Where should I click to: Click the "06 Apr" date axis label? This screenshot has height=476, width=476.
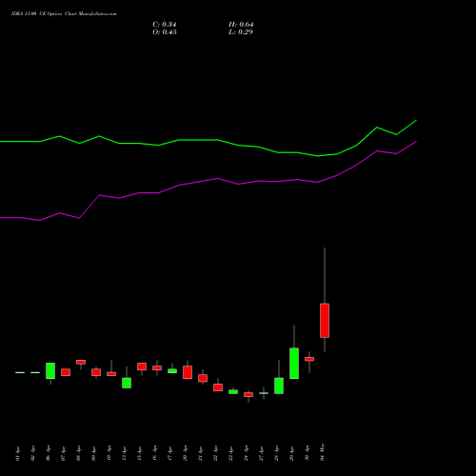pos(48,453)
